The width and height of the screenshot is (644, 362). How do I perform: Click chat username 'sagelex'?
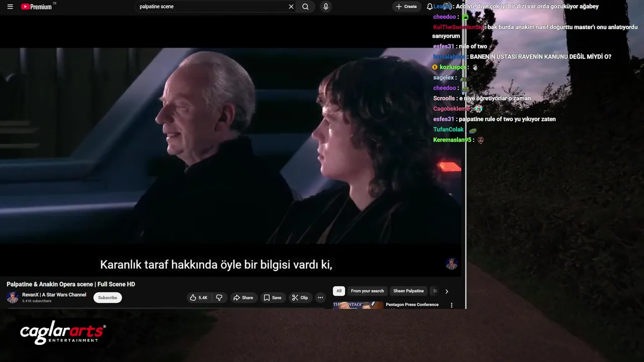pyautogui.click(x=444, y=78)
